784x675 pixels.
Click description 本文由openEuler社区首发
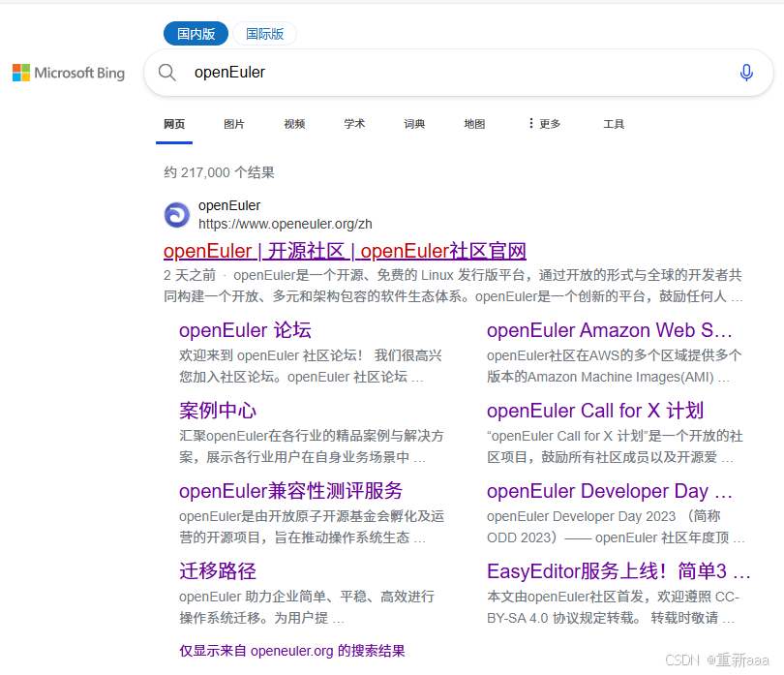[613, 607]
